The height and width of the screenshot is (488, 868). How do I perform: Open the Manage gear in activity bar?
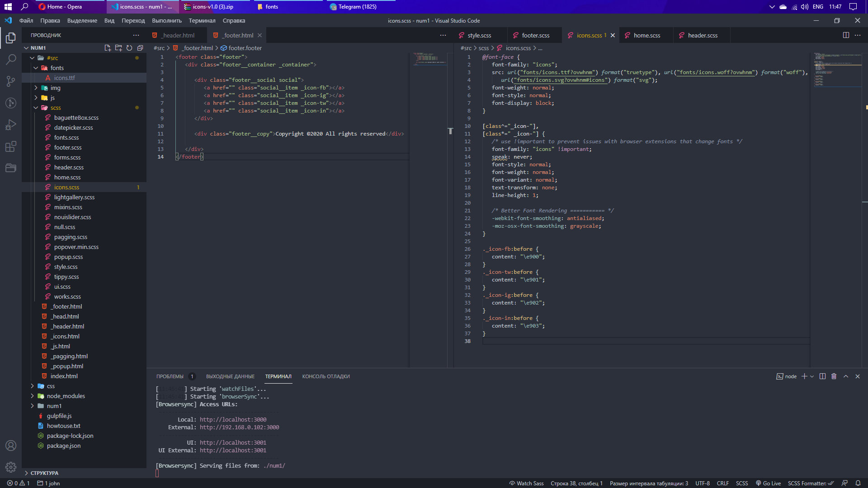click(x=11, y=467)
